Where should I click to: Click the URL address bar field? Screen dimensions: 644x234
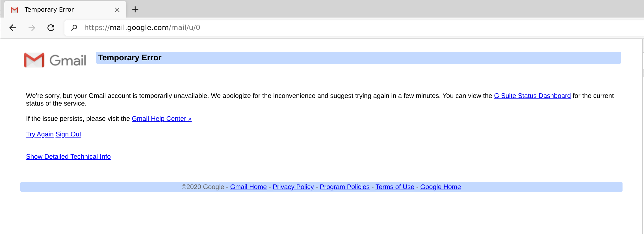coord(339,28)
